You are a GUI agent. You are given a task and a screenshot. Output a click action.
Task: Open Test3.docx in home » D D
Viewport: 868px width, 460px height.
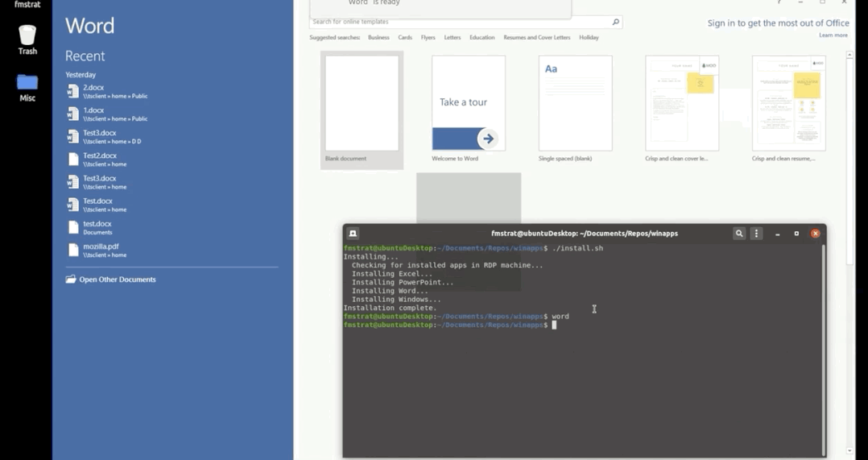tap(172, 137)
